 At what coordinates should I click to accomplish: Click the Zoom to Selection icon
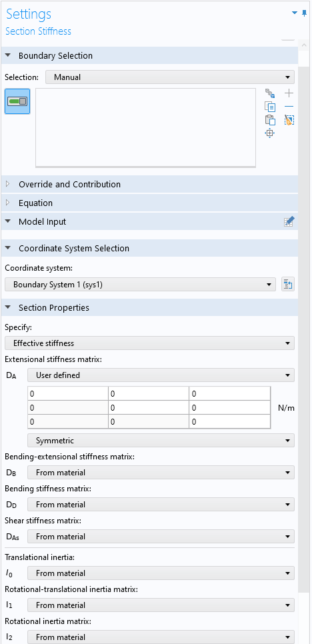click(270, 133)
